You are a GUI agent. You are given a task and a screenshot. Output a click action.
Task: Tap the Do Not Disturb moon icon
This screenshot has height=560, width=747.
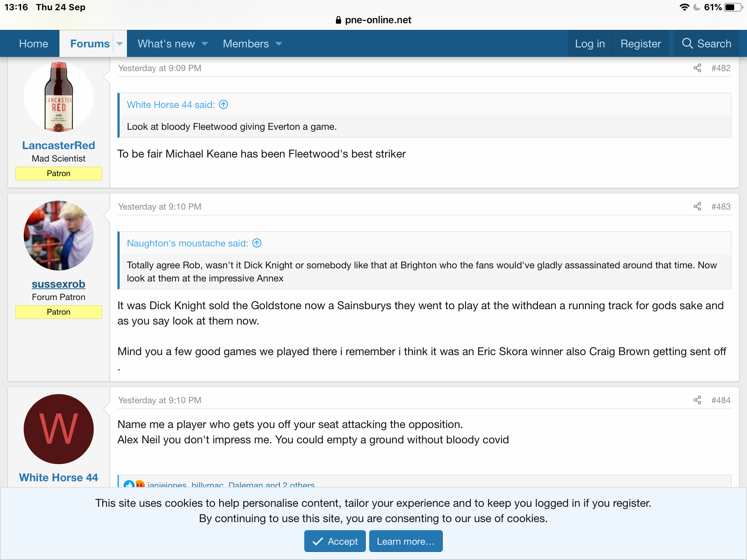point(697,7)
